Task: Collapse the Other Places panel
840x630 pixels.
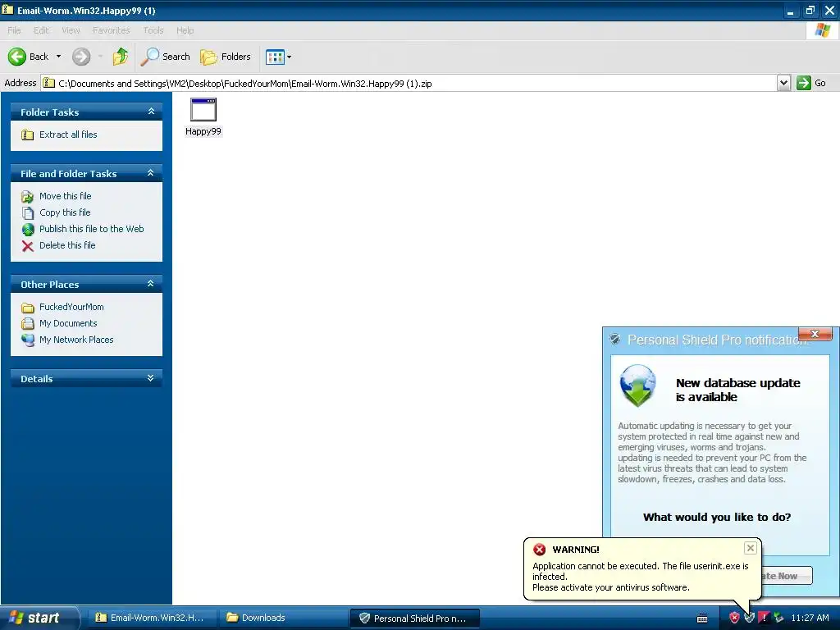Action: point(151,284)
